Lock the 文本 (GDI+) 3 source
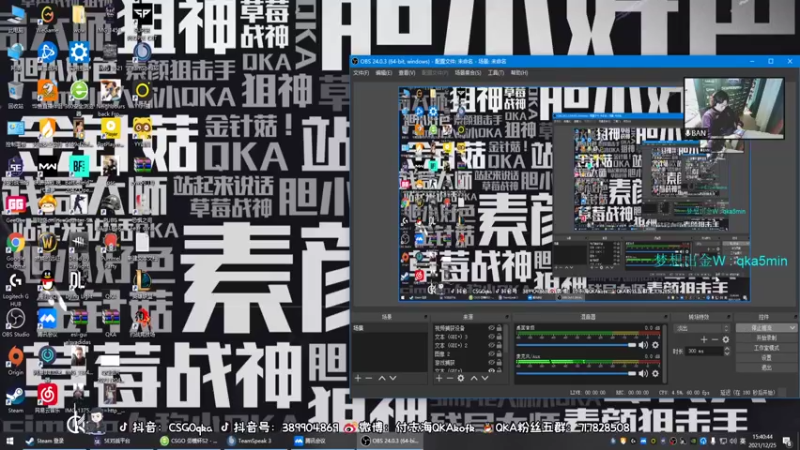The image size is (800, 450). tap(499, 337)
